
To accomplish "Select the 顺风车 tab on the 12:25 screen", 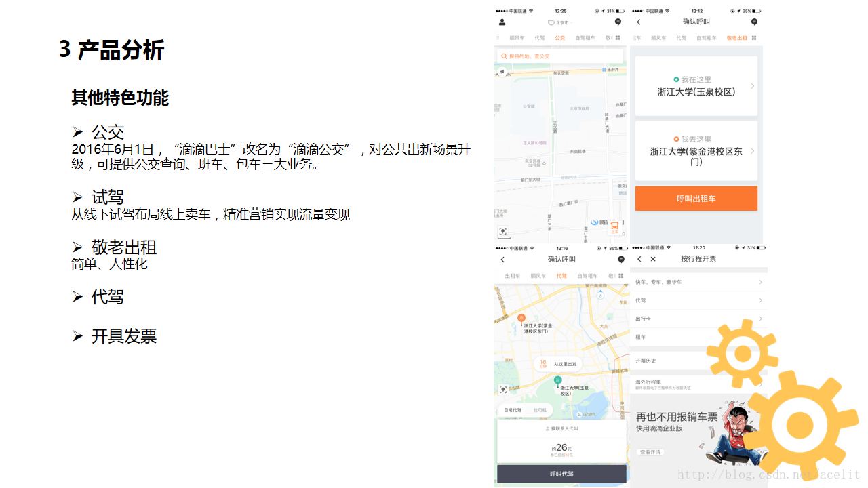I will [x=517, y=38].
